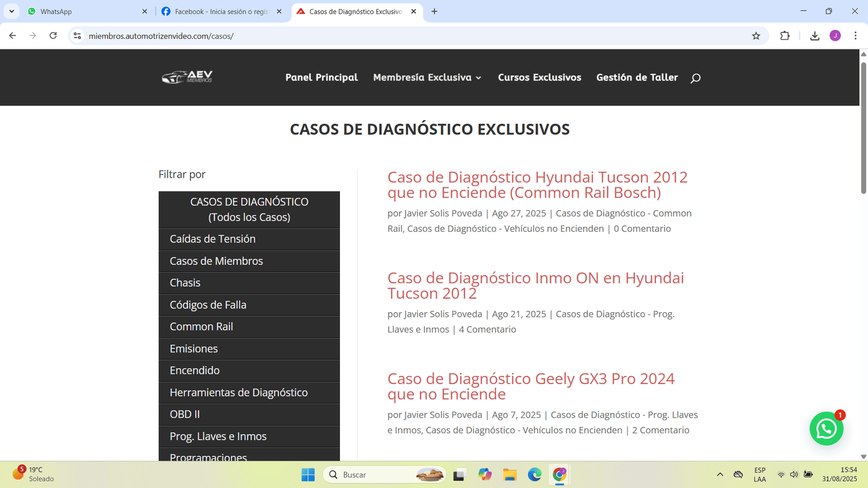Open File Explorer from the taskbar
Screen dimensions: 868x488
[x=510, y=475]
